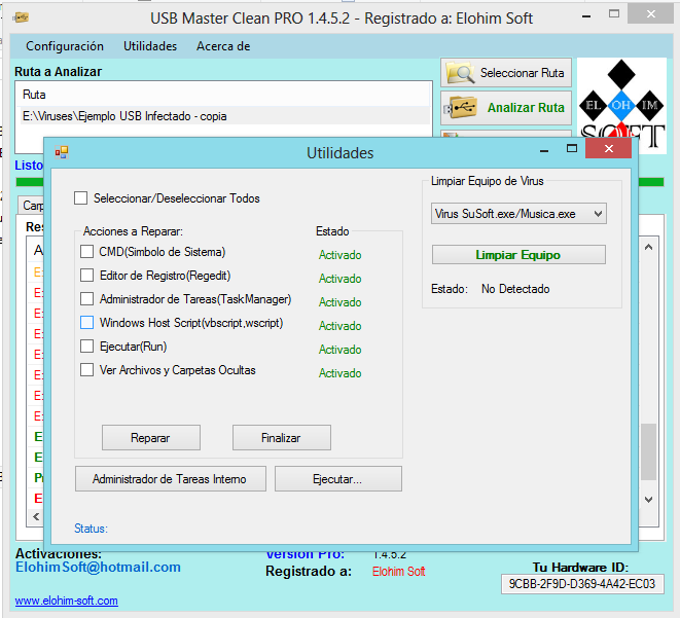
Task: Click the Activado status beside Ejecutar(Run)
Action: point(340,349)
